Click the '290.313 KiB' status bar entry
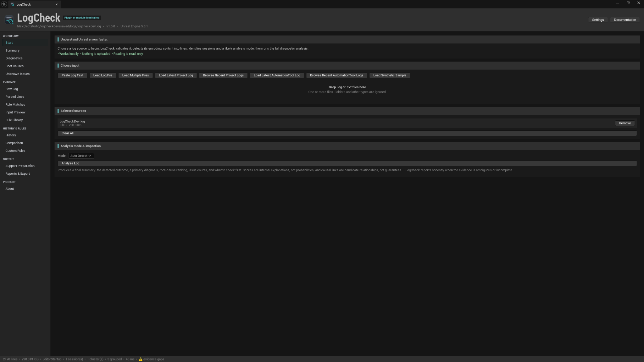 [30, 359]
